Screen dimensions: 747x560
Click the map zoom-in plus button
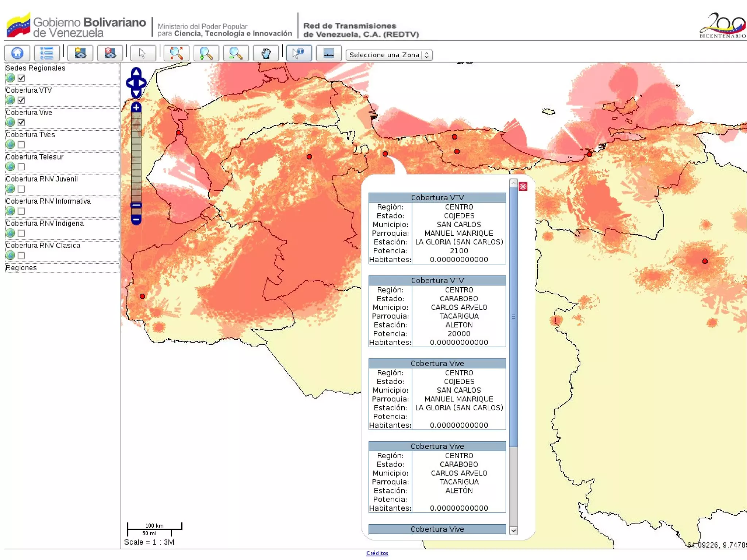click(x=136, y=107)
